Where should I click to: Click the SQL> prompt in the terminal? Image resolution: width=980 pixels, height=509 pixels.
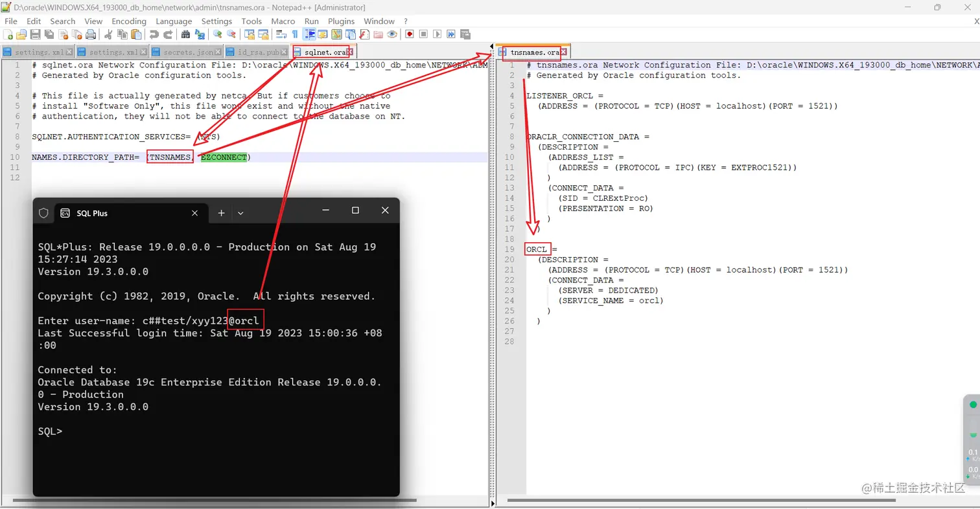tap(51, 431)
